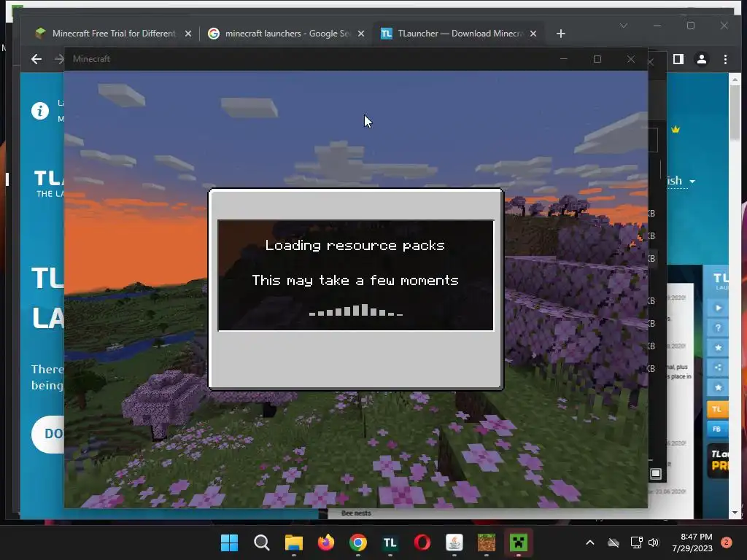Show hidden system tray icons
This screenshot has height=560, width=747.
click(x=589, y=542)
